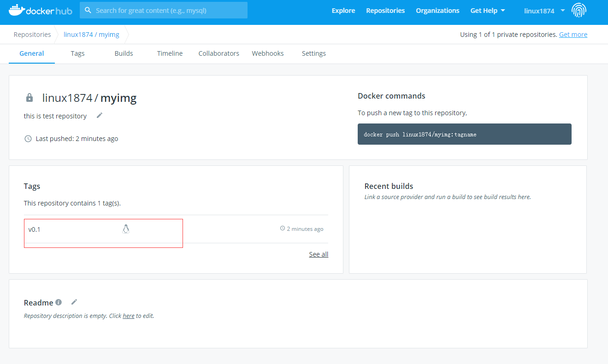Image resolution: width=608 pixels, height=364 pixels.
Task: Open the Builds tab
Action: click(124, 53)
